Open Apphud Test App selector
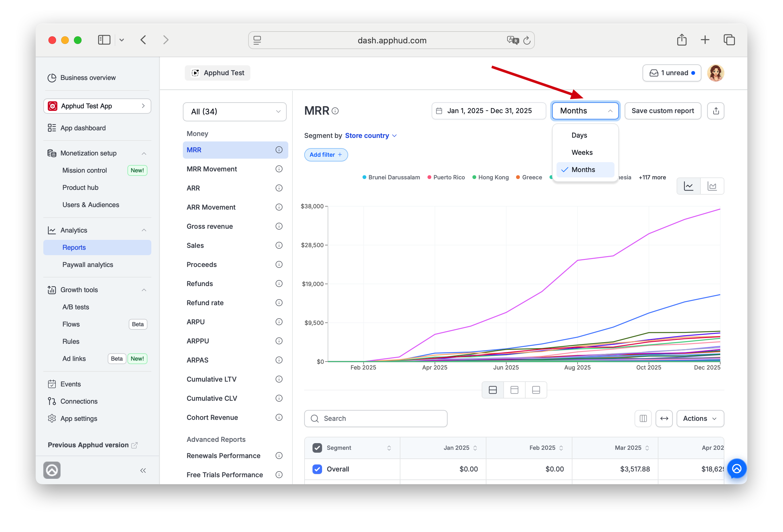This screenshot has width=783, height=532. tap(97, 106)
